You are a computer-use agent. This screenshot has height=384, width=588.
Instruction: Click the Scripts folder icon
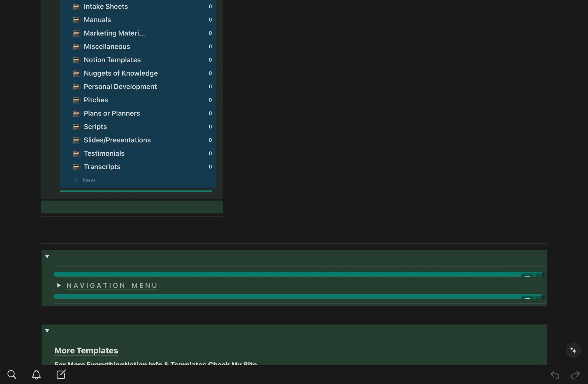coord(76,127)
